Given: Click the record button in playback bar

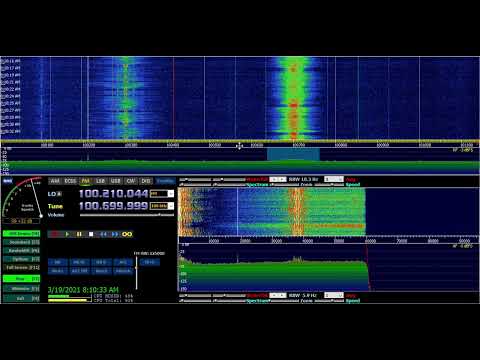Looking at the screenshot, I should pyautogui.click(x=55, y=234).
